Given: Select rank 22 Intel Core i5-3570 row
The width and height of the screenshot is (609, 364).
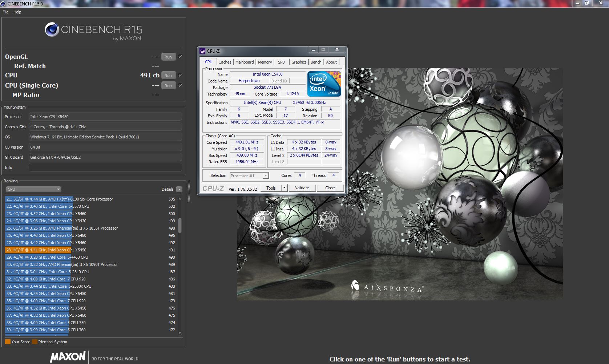Looking at the screenshot, I should [90, 206].
